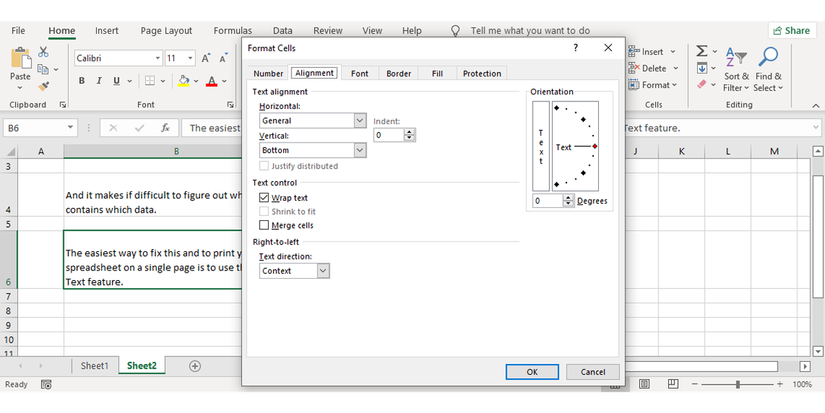Click OK in Format Cells dialog
This screenshot has width=825, height=413.
coord(532,372)
